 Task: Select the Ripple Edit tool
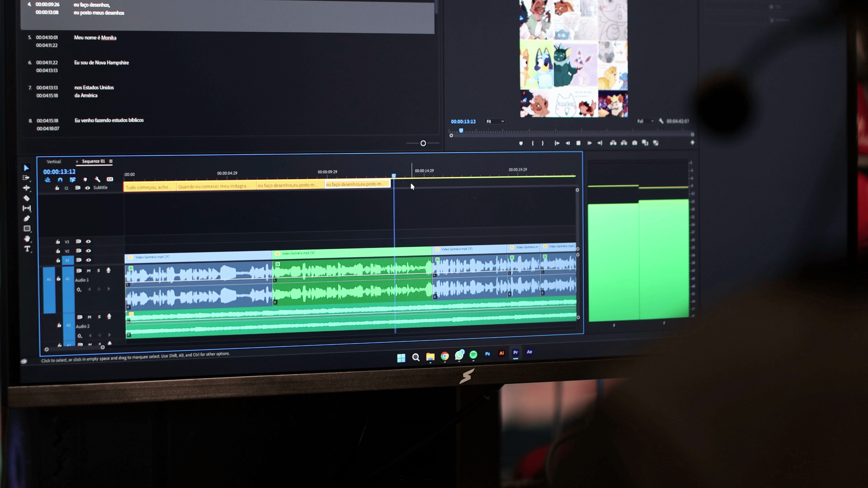tap(26, 188)
